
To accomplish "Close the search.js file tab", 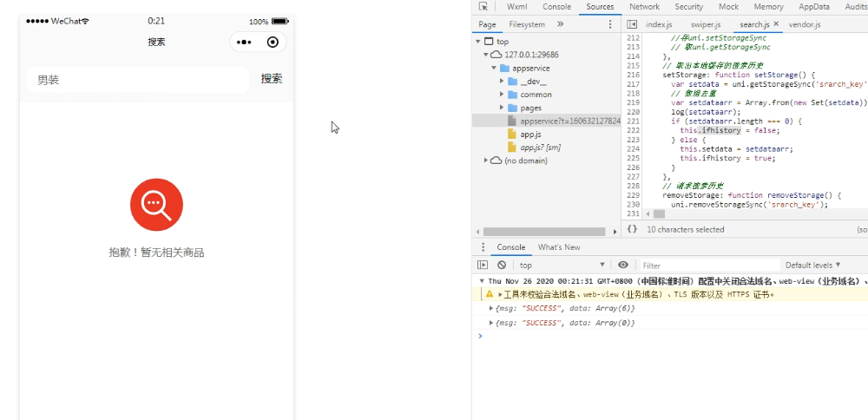I will point(775,23).
